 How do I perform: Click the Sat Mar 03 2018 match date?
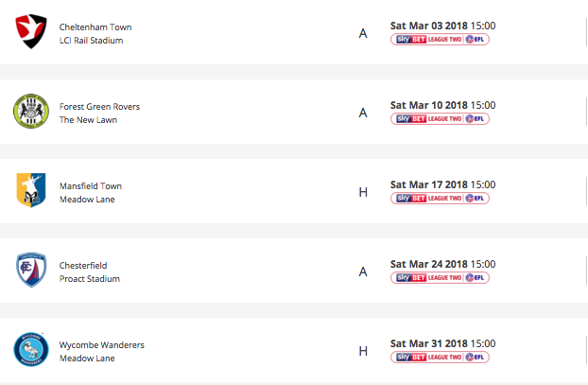[x=442, y=26]
